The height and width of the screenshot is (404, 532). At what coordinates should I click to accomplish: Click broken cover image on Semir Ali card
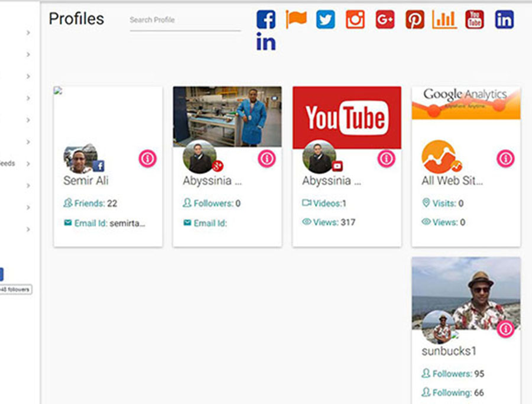pyautogui.click(x=58, y=91)
